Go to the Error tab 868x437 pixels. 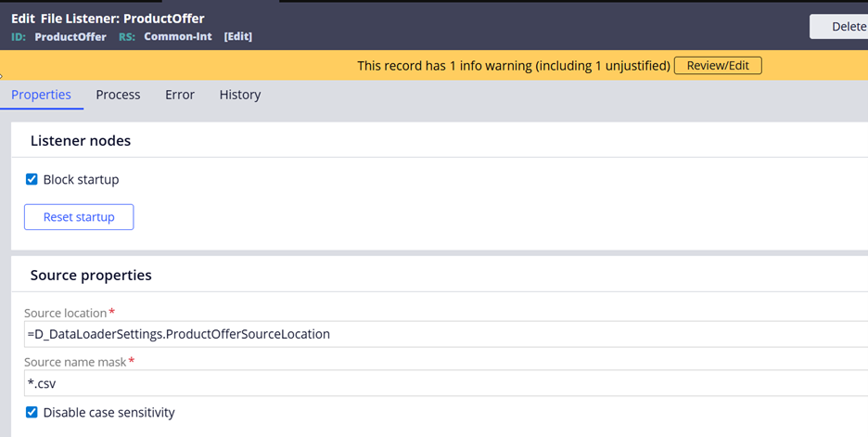pos(180,95)
